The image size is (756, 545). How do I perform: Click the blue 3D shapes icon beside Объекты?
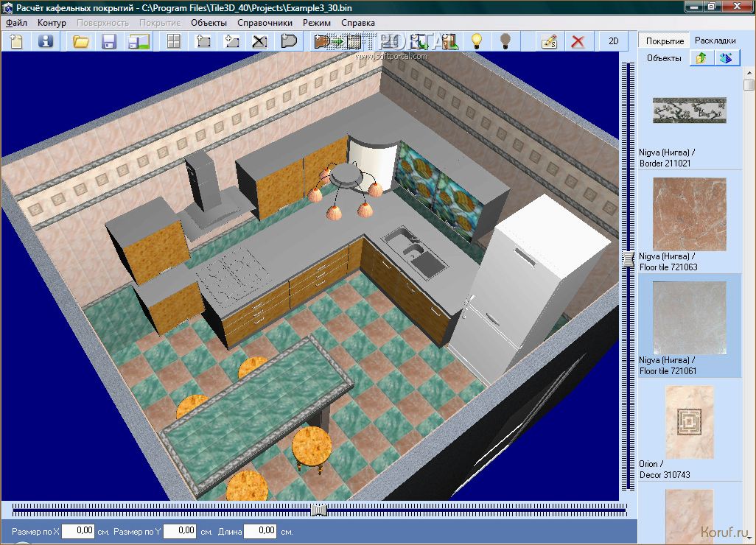point(727,58)
